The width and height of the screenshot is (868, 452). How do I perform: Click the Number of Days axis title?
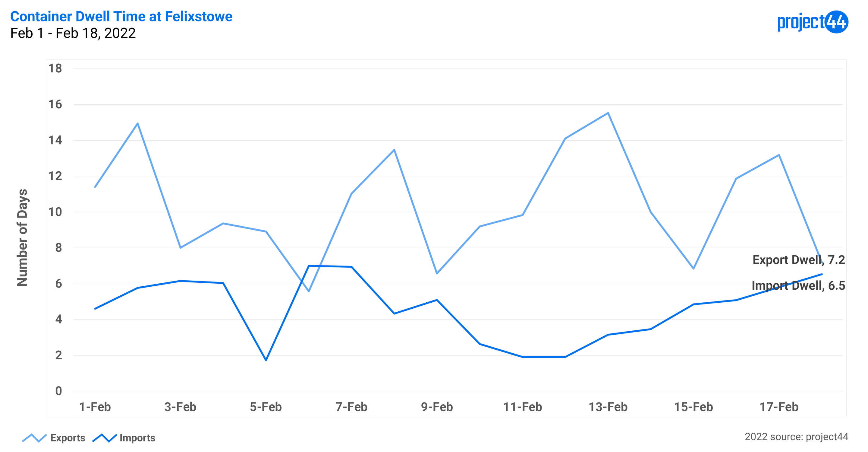[22, 237]
